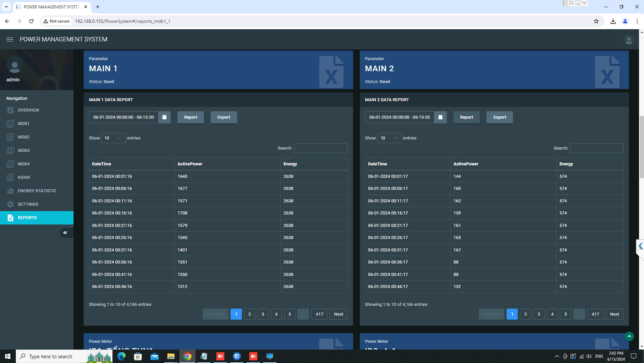Navigate to ENERGY STATISTIC in sidebar
Image resolution: width=644 pixels, height=363 pixels.
point(37,191)
